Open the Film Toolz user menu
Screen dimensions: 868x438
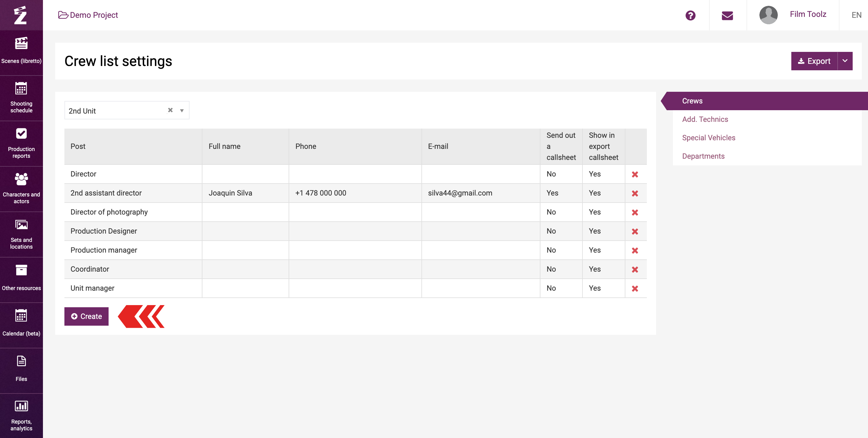tap(808, 14)
